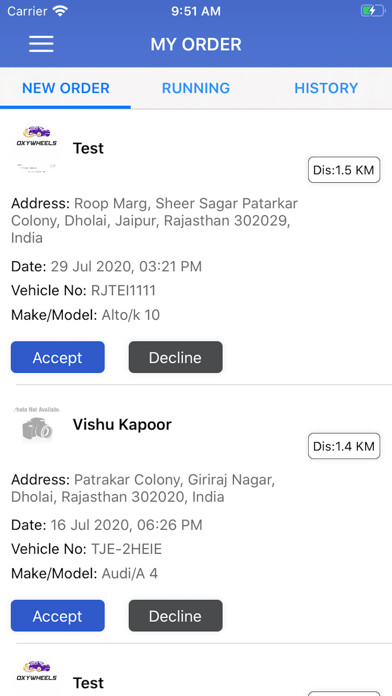Tap the Wi-Fi icon in status bar
Viewport: 392px width, 696px height.
59,11
